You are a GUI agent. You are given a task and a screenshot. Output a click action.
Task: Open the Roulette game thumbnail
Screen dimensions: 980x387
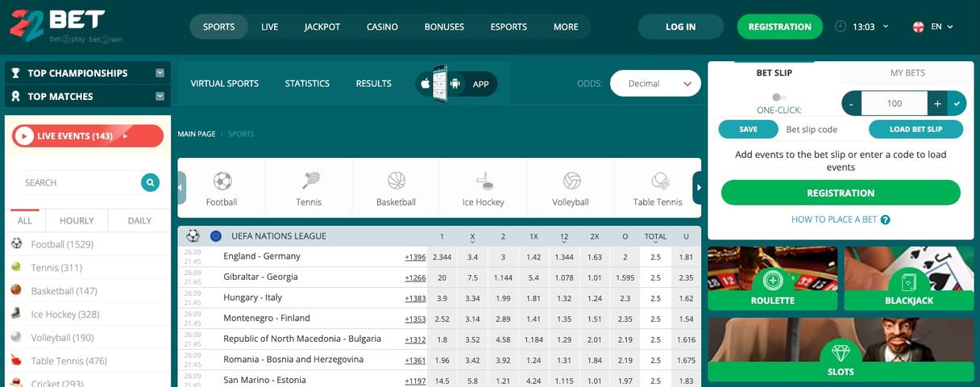pos(772,278)
